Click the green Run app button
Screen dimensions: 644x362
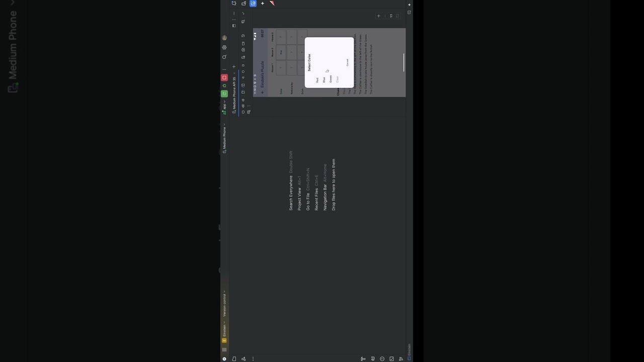(x=224, y=94)
